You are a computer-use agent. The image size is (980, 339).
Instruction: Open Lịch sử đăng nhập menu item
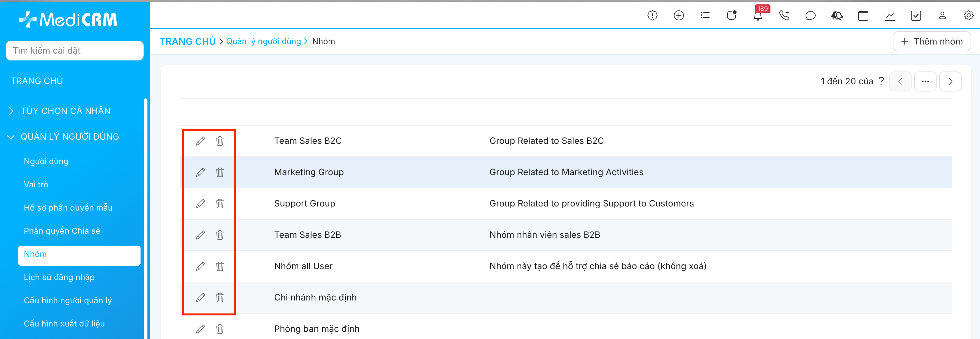[x=59, y=277]
